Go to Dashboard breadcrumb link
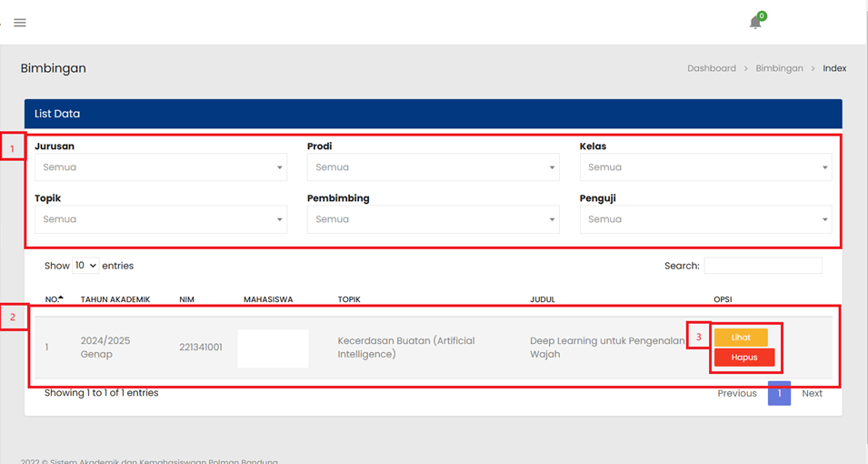The height and width of the screenshot is (464, 868). [711, 68]
